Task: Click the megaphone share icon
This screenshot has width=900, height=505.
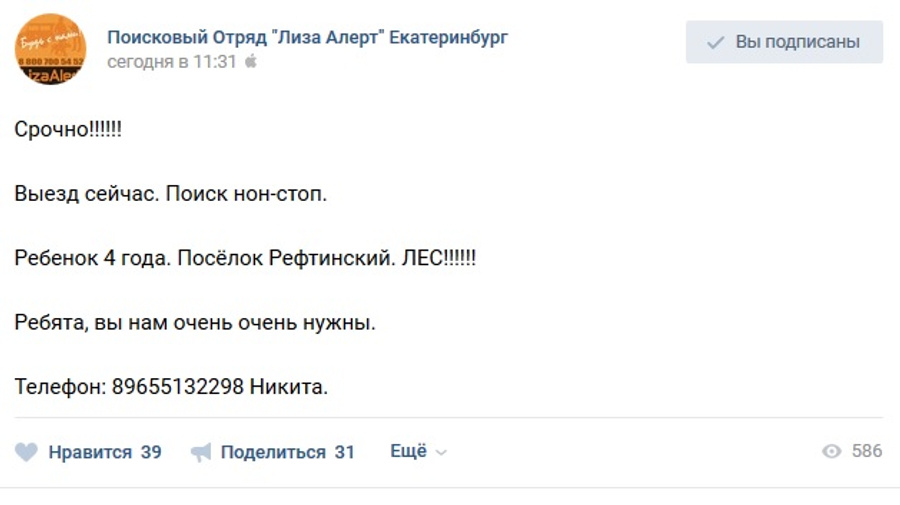Action: click(x=201, y=452)
